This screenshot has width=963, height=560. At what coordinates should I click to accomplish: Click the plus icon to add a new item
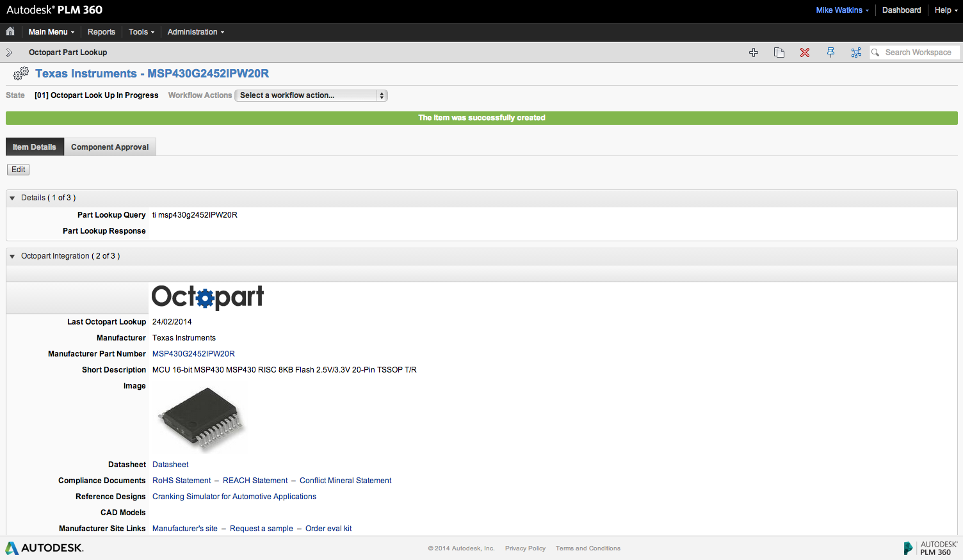(754, 52)
